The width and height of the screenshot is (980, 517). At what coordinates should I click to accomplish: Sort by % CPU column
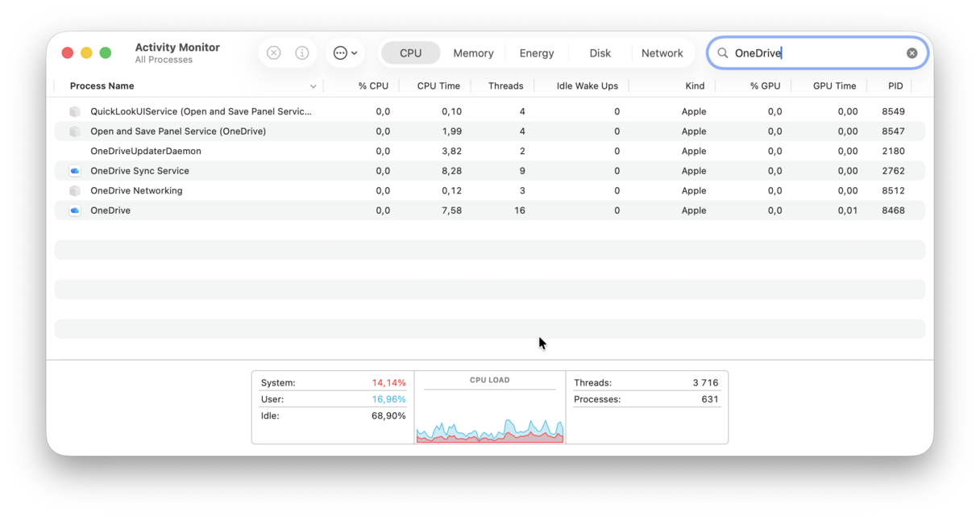tap(373, 86)
